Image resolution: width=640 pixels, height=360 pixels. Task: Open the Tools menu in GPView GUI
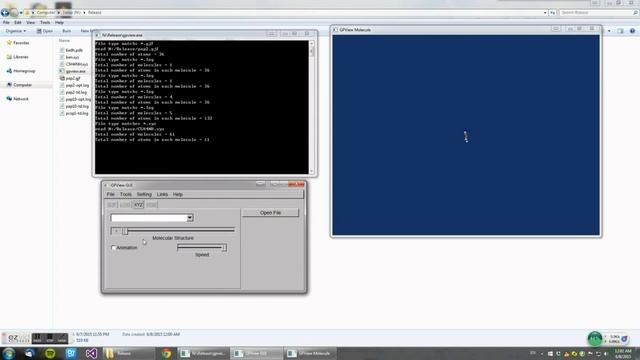coord(126,194)
